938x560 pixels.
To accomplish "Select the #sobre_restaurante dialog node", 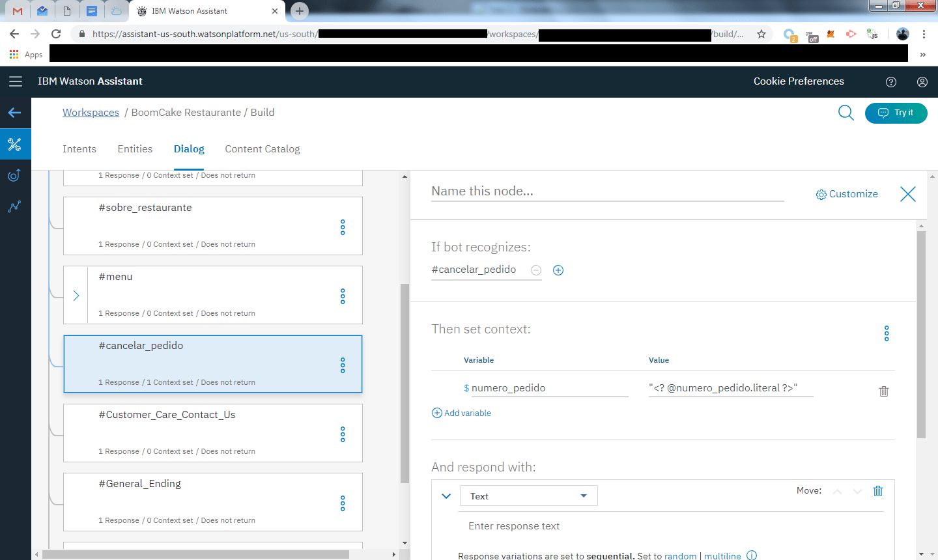I will click(213, 226).
